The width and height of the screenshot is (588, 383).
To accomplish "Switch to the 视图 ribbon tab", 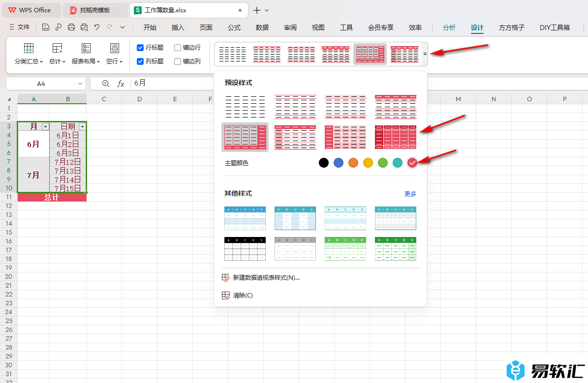I will click(x=318, y=28).
